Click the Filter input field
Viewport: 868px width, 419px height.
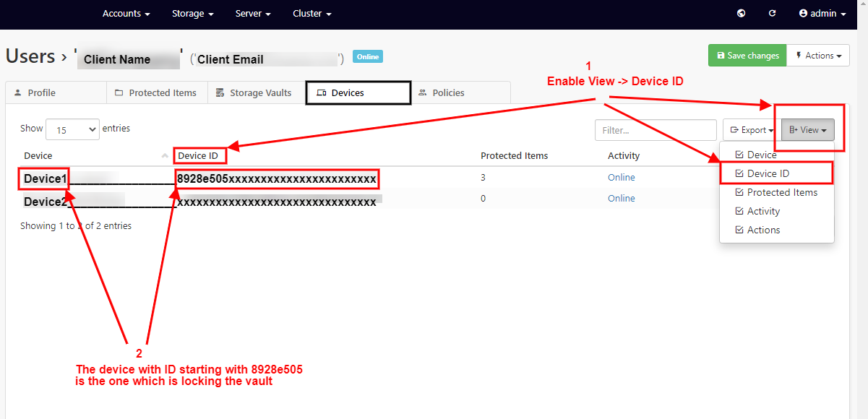[x=656, y=130]
